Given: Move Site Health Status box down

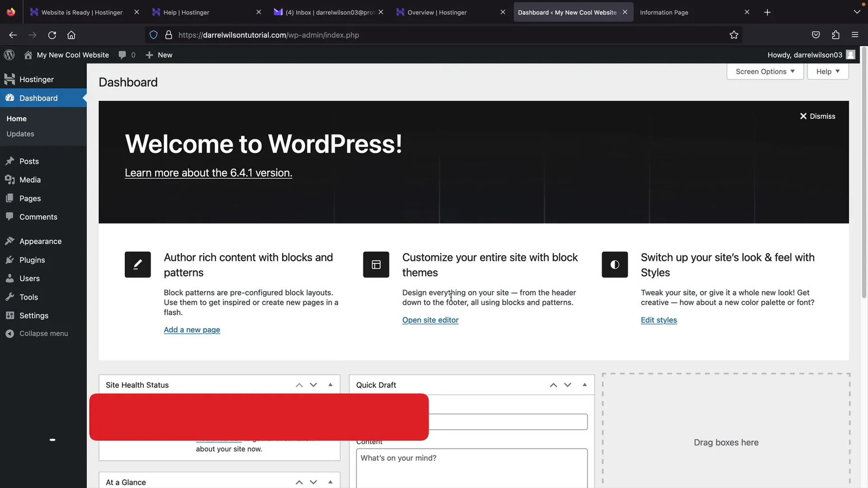Looking at the screenshot, I should click(x=314, y=385).
